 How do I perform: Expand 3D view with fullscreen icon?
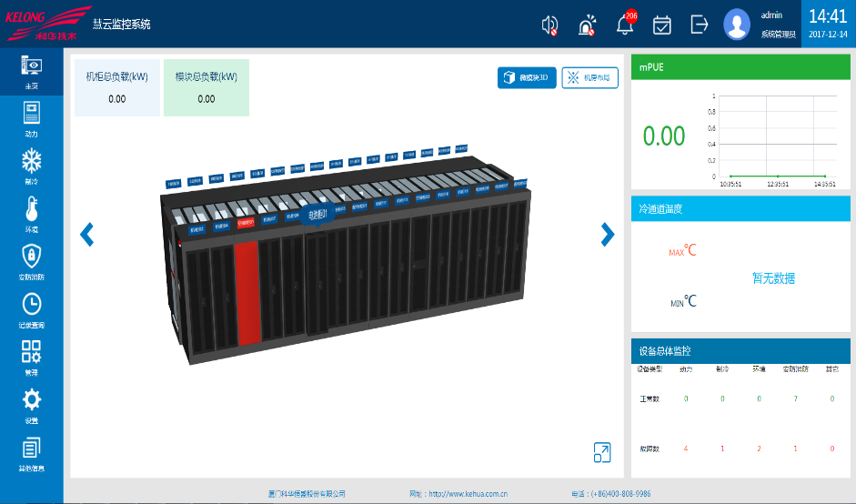[601, 452]
